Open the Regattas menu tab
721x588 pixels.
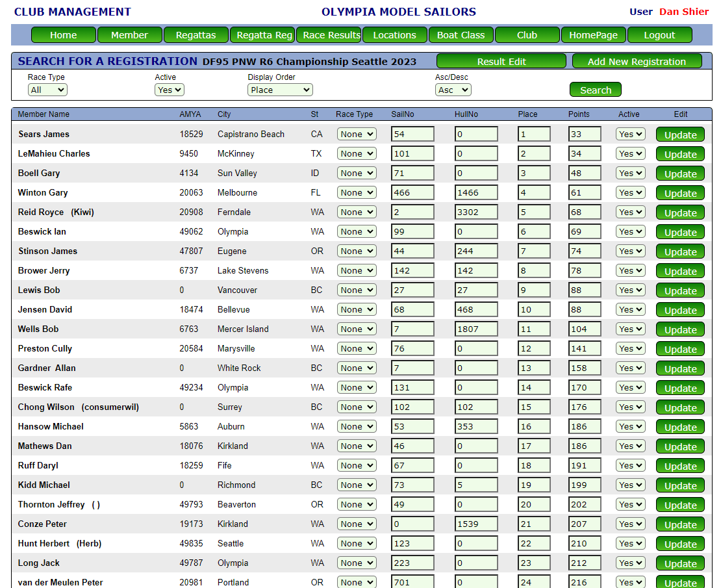pyautogui.click(x=196, y=35)
